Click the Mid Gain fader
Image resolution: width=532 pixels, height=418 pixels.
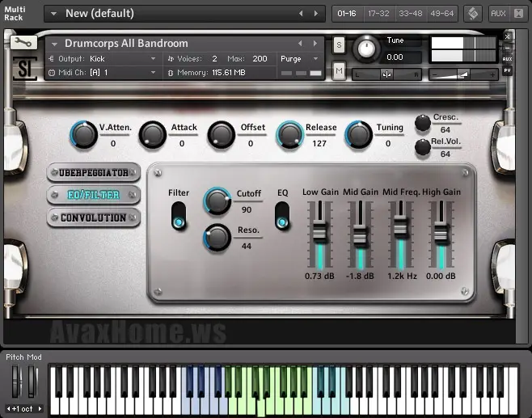(x=361, y=234)
